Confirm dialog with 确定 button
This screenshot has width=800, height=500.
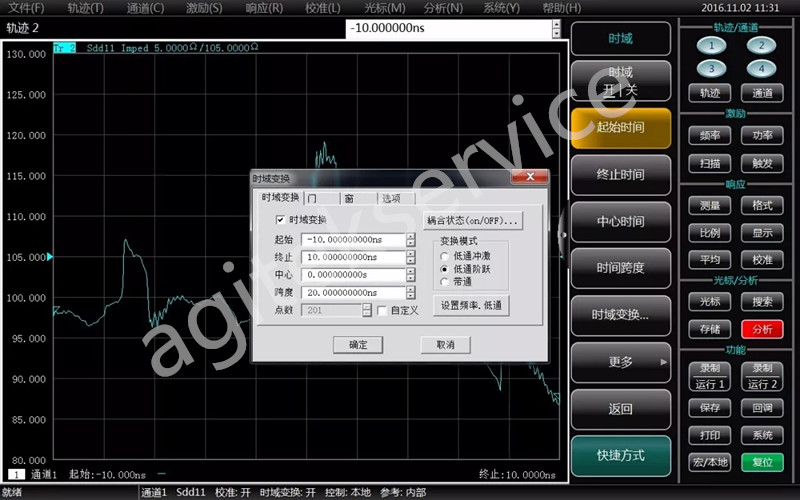click(x=358, y=345)
